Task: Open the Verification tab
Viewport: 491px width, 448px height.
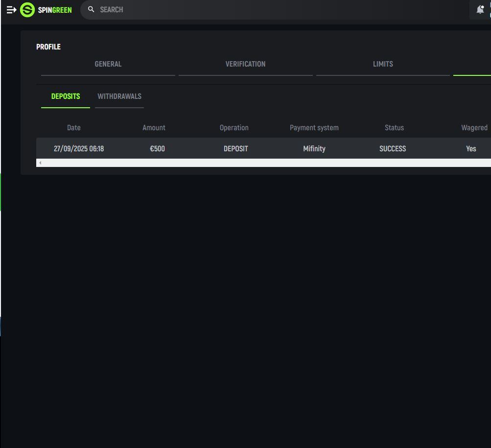Action: click(245, 64)
